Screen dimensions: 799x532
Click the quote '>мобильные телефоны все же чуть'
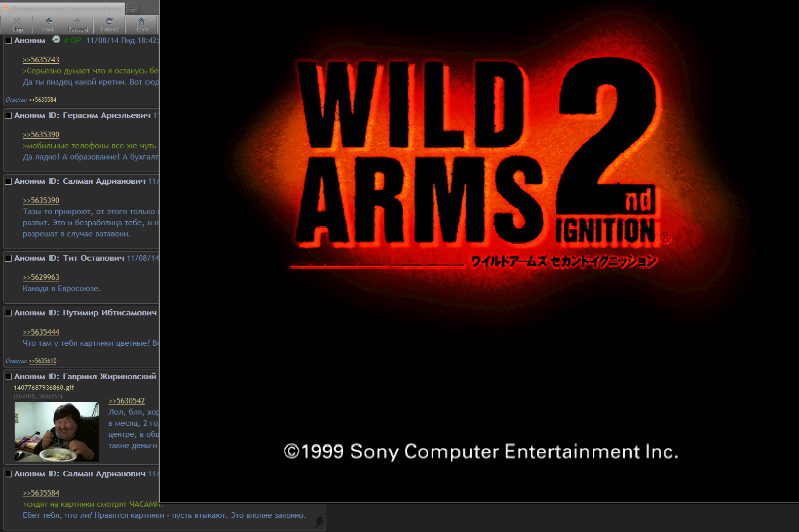coord(90,146)
